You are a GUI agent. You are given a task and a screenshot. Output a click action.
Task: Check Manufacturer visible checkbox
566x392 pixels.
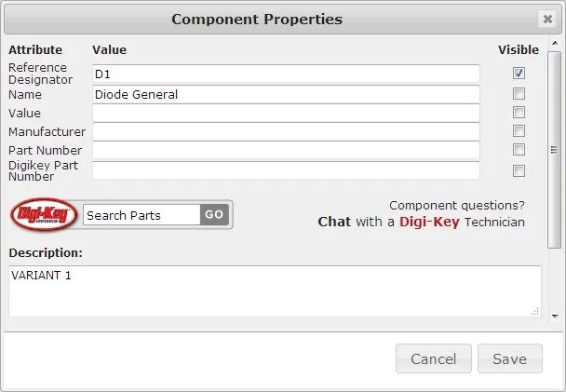coord(519,130)
